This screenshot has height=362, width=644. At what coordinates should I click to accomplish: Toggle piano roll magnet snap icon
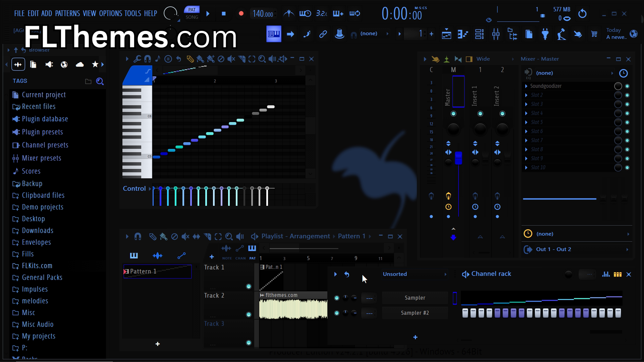tap(147, 59)
